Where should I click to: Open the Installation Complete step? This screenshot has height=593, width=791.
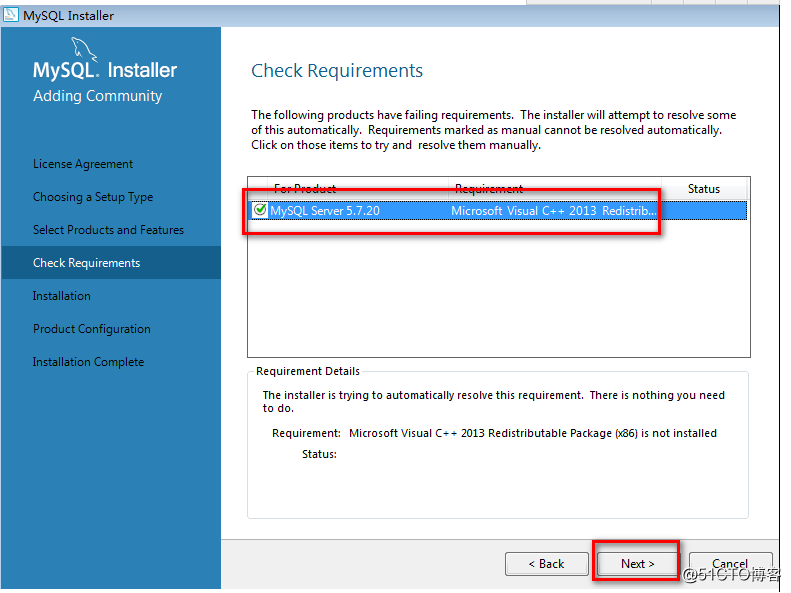[x=88, y=362]
